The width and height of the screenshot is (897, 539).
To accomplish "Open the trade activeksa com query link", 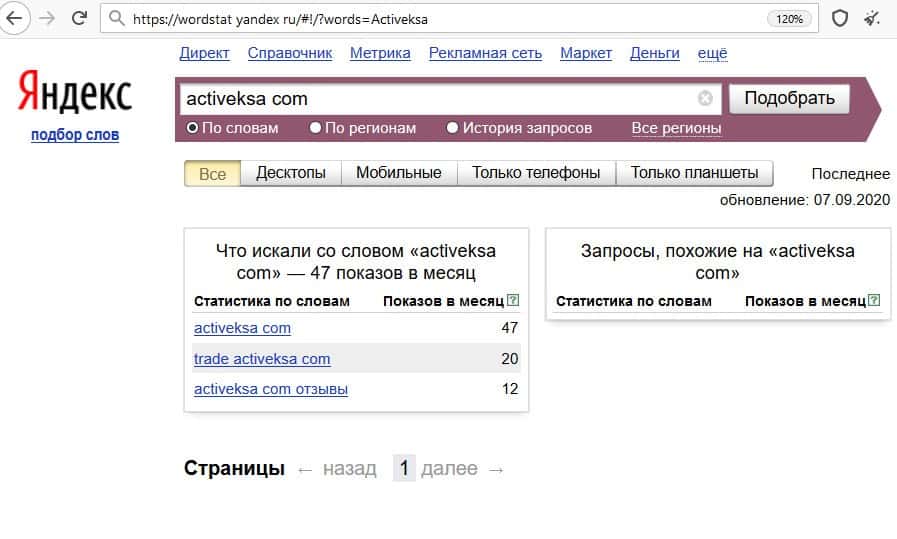I will click(262, 359).
